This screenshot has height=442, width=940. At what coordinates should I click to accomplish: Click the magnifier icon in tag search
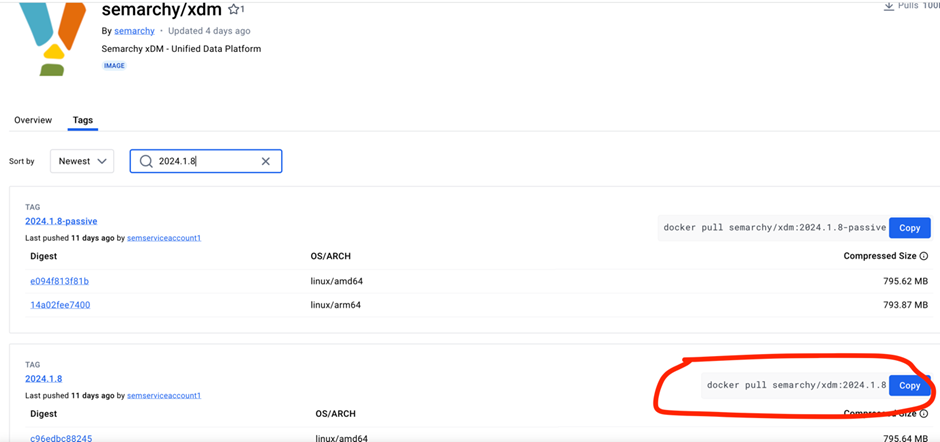[x=146, y=161]
